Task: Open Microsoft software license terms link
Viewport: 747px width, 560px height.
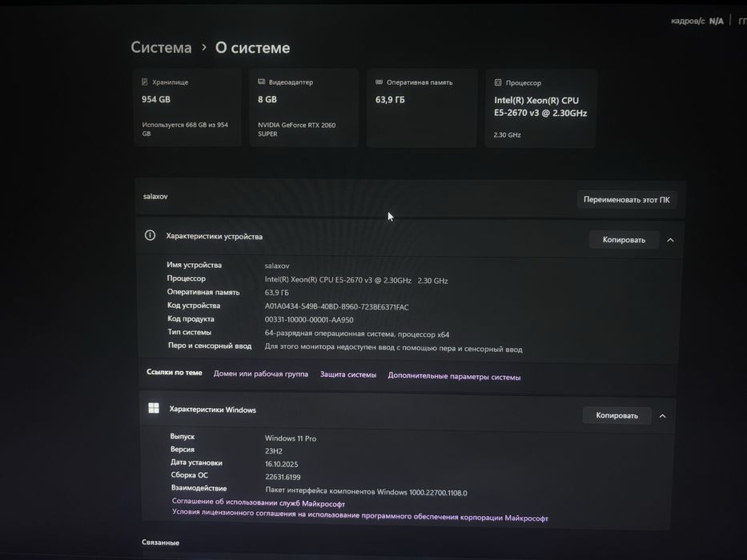Action: (x=360, y=518)
